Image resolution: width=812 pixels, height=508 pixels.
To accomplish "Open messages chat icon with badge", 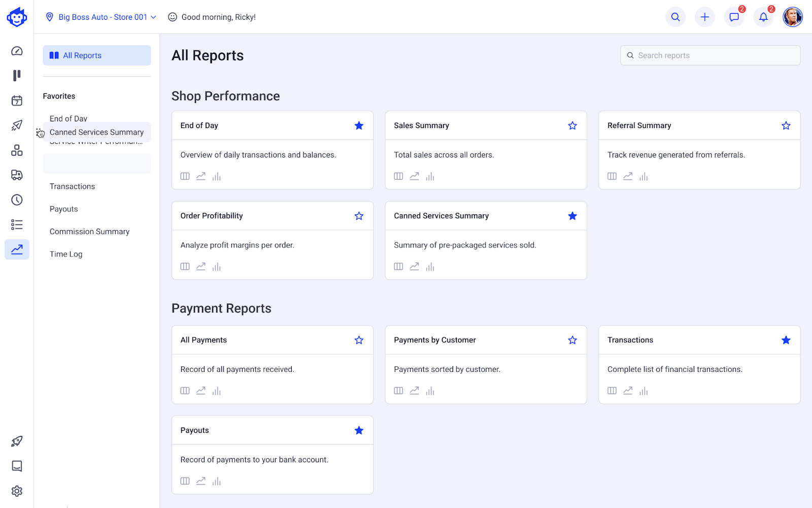I will point(734,17).
